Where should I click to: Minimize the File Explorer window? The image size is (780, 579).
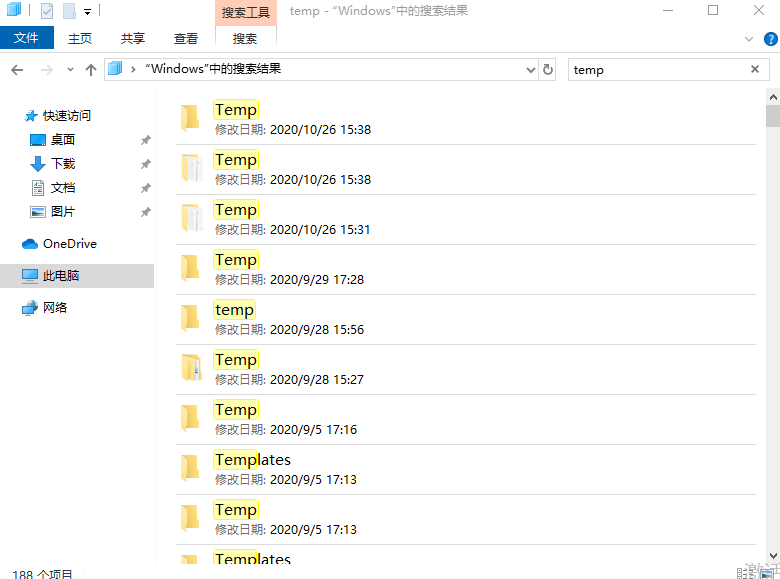[x=668, y=10]
